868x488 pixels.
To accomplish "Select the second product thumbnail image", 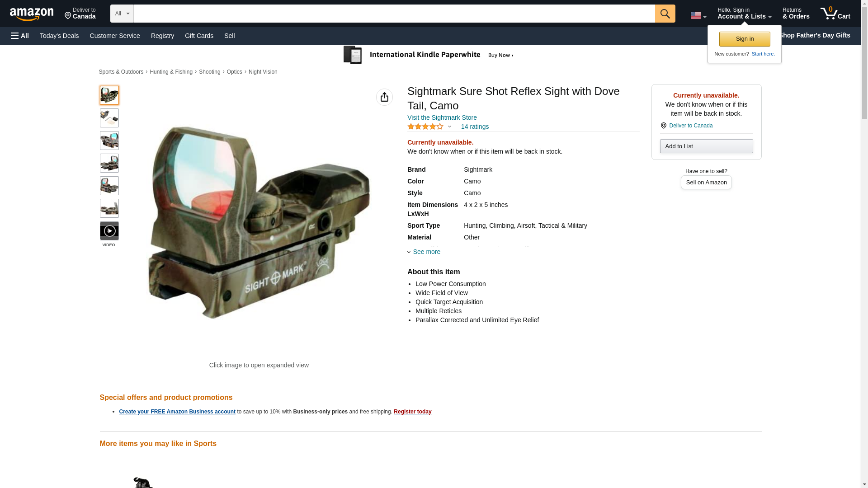I will pyautogui.click(x=109, y=118).
